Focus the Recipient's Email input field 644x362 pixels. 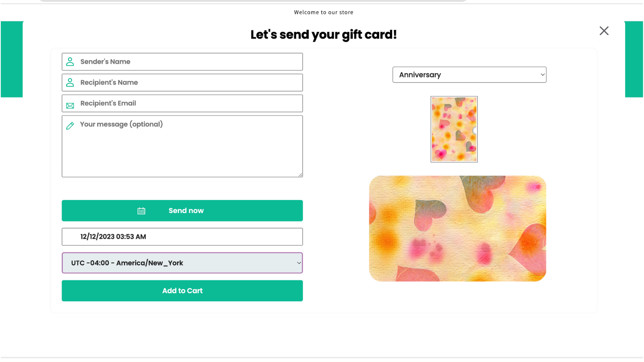pyautogui.click(x=181, y=103)
